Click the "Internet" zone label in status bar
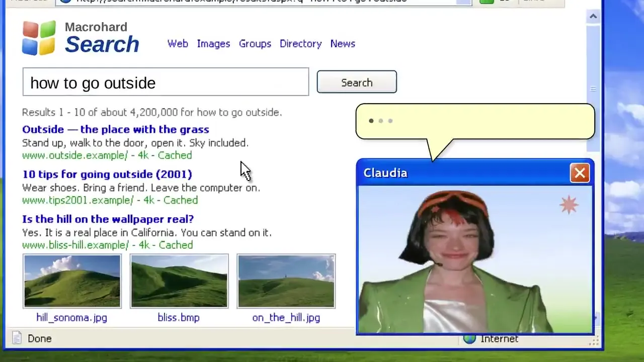 [x=499, y=338]
